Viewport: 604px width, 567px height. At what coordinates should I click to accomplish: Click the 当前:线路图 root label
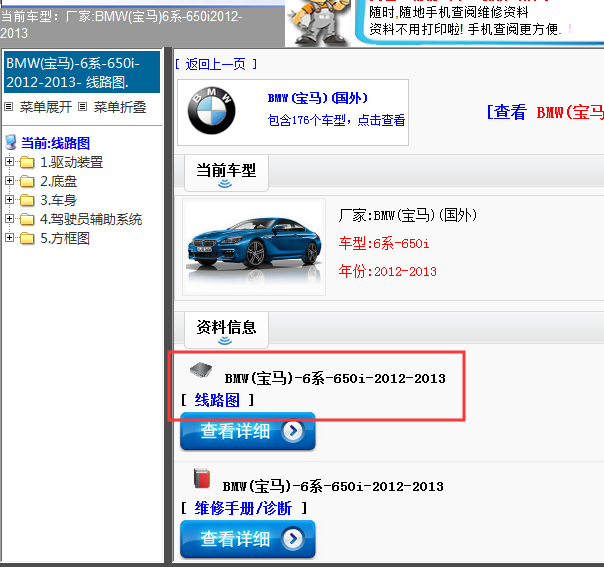[55, 143]
